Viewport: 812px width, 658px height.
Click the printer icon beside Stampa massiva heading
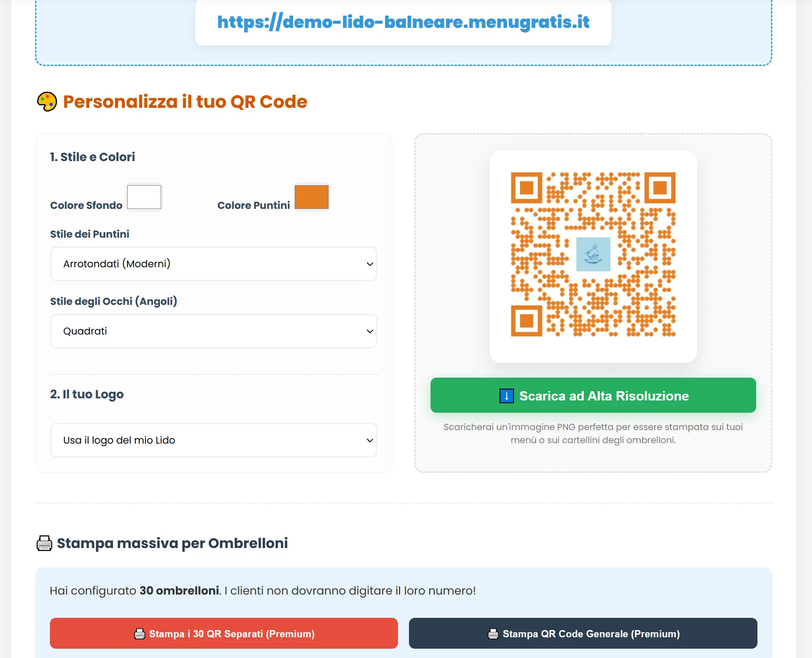coord(44,543)
